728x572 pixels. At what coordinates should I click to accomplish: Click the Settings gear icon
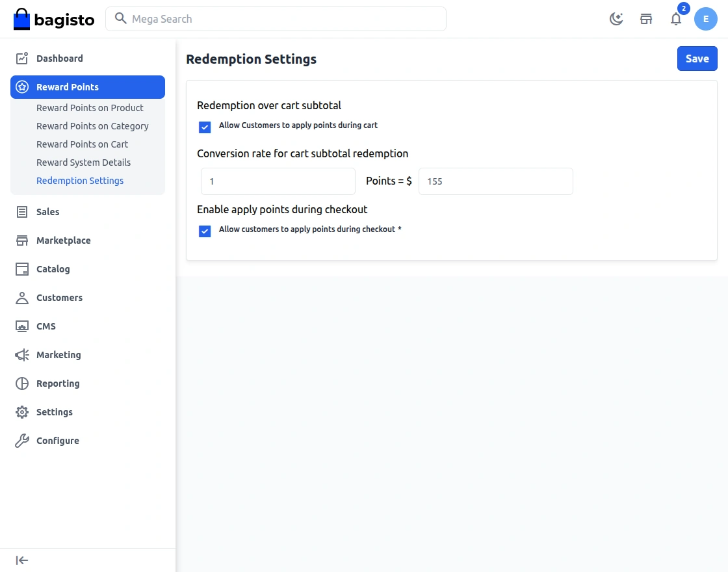coord(22,412)
